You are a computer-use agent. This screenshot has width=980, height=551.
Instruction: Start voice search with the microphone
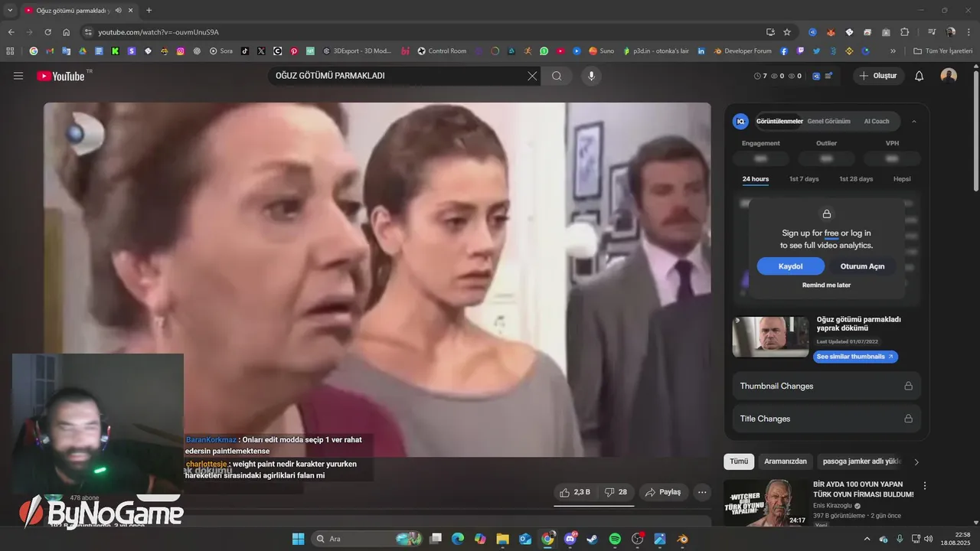tap(590, 76)
